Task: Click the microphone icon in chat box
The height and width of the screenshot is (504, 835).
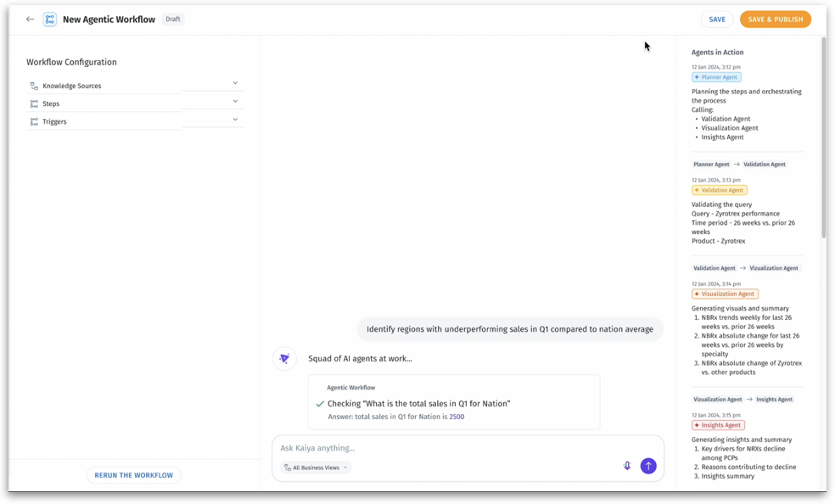Action: tap(627, 466)
